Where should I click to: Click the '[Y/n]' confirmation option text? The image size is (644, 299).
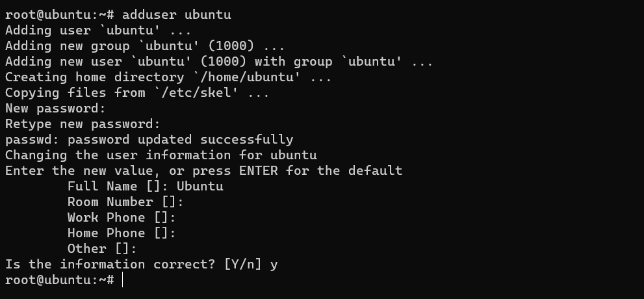[x=243, y=265]
